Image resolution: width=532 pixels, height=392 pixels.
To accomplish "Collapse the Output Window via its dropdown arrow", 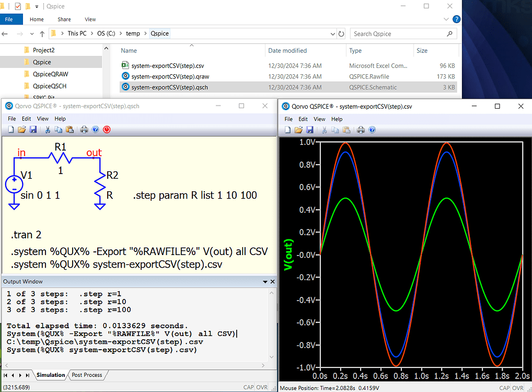I will tap(265, 281).
